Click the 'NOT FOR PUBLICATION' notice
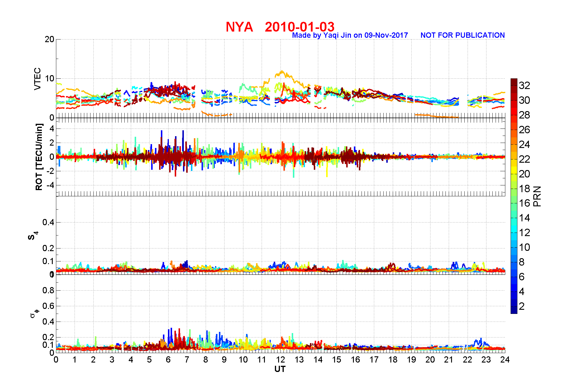The image size is (561, 392). (x=463, y=35)
